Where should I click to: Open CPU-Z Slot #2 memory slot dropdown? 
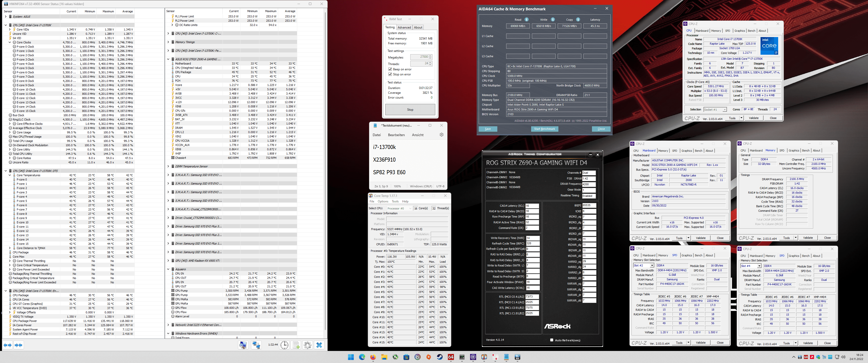pyautogui.click(x=644, y=266)
